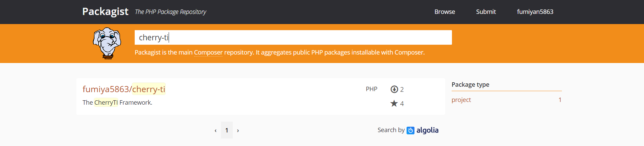The width and height of the screenshot is (644, 146).
Task: Select page 1 in pagination
Action: point(227,130)
